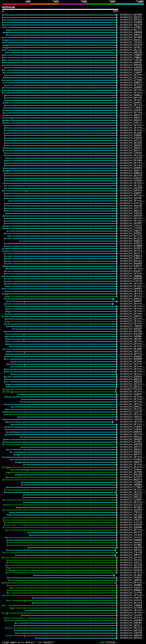Select label UniRef100_B9RIB2
Screen dimensions: 146x644
point(131,53)
